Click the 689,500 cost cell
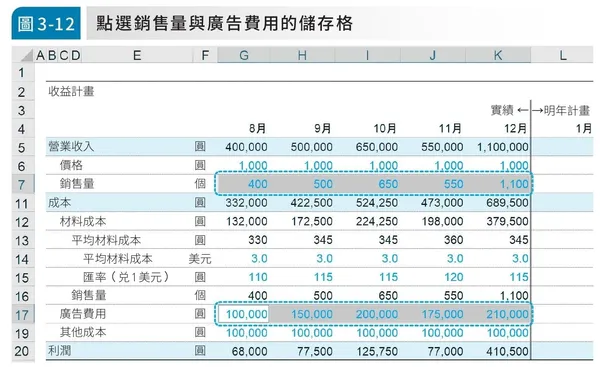This screenshot has height=367, width=600. [x=507, y=203]
